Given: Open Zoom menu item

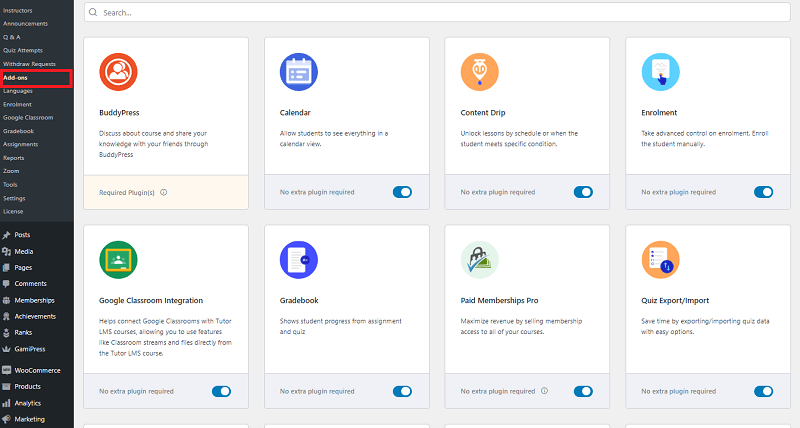Looking at the screenshot, I should pos(11,171).
